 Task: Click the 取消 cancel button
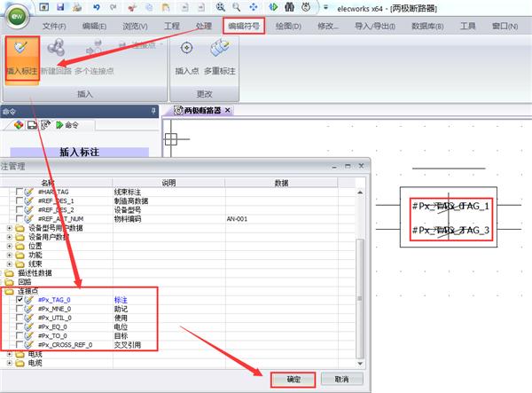click(x=341, y=379)
